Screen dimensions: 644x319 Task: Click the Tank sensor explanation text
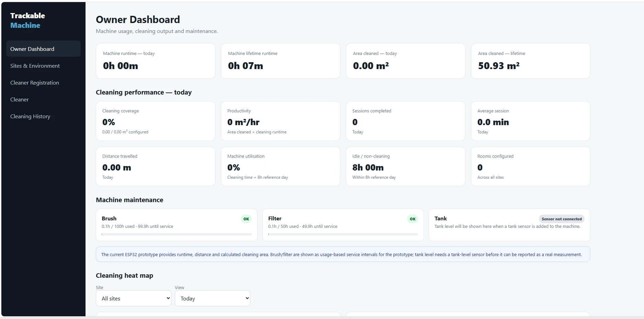[507, 227]
